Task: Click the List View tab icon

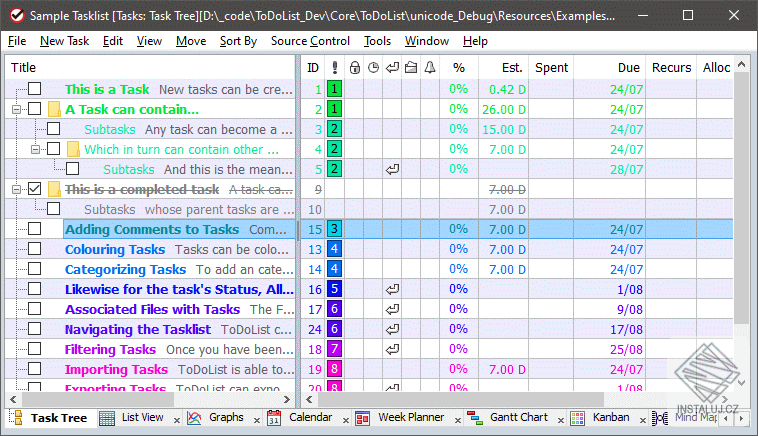Action: 107,418
